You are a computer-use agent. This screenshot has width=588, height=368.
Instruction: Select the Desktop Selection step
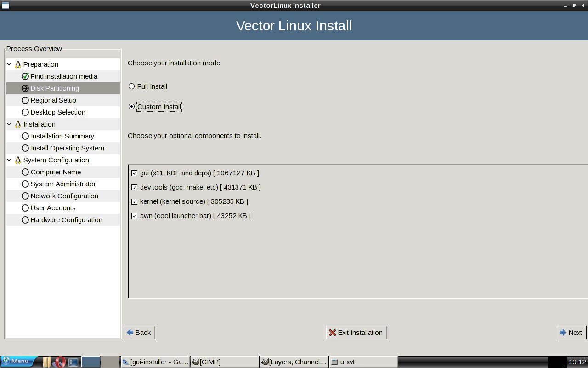[x=63, y=112]
